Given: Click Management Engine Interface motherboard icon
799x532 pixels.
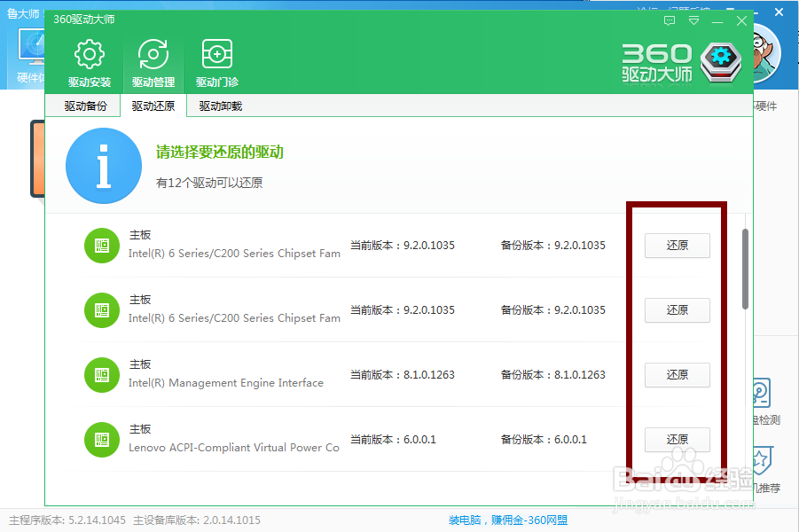Looking at the screenshot, I should [x=102, y=375].
